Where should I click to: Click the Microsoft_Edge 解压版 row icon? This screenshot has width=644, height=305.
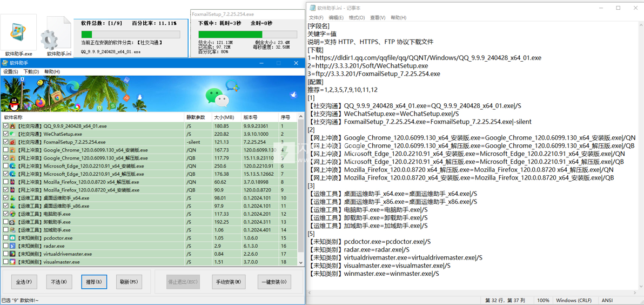coord(12,174)
